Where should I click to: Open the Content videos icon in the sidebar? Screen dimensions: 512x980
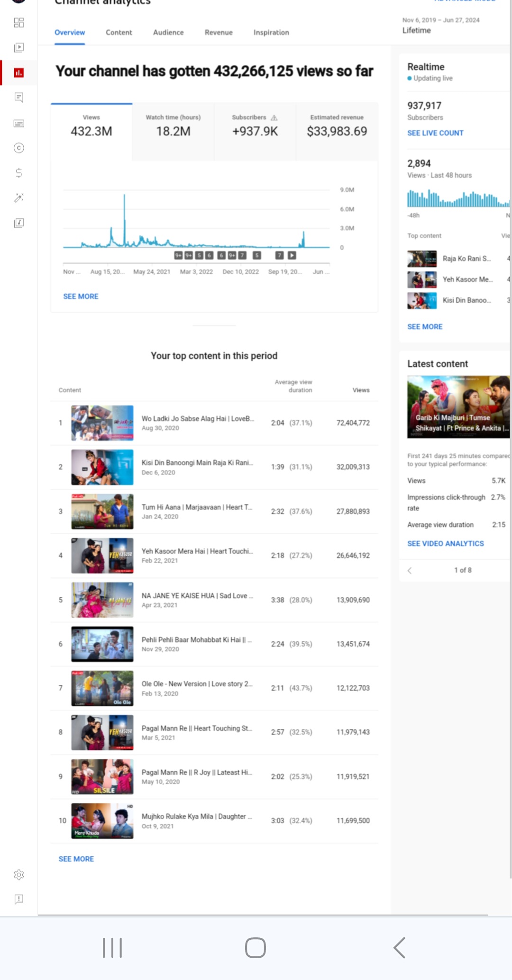pos(19,47)
